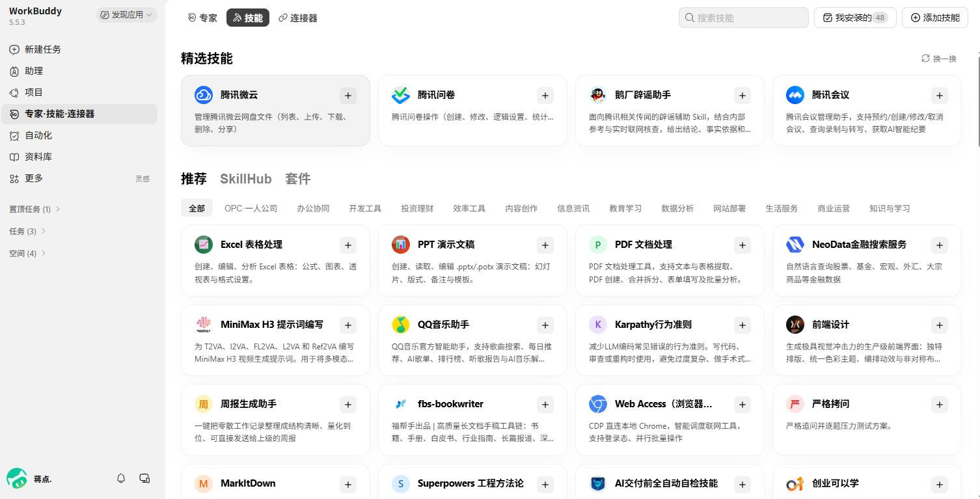Click the 我安装的 button
980x499 pixels.
[855, 18]
